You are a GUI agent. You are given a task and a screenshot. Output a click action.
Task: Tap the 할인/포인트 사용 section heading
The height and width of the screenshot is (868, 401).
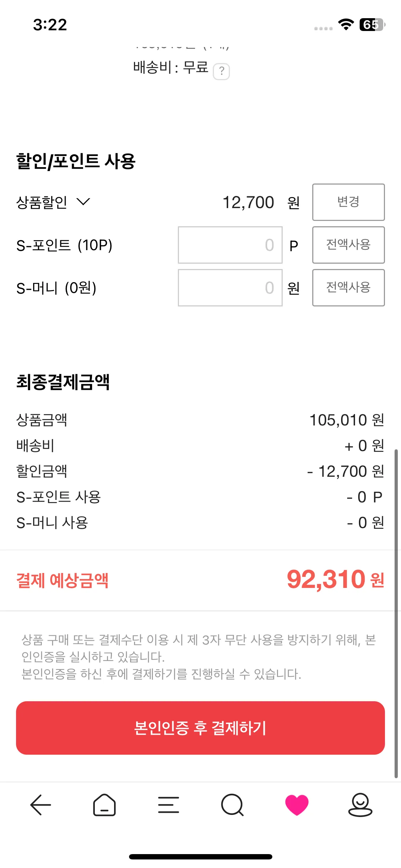(x=76, y=161)
